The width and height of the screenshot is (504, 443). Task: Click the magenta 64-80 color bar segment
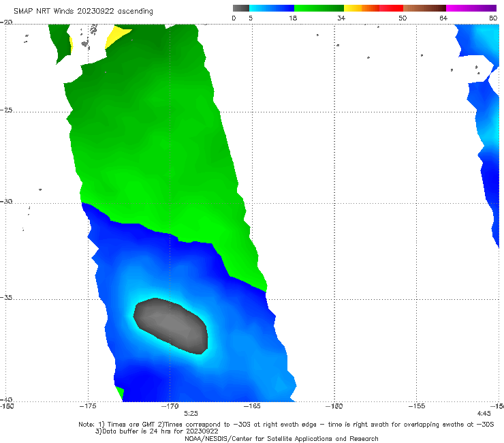(x=471, y=8)
